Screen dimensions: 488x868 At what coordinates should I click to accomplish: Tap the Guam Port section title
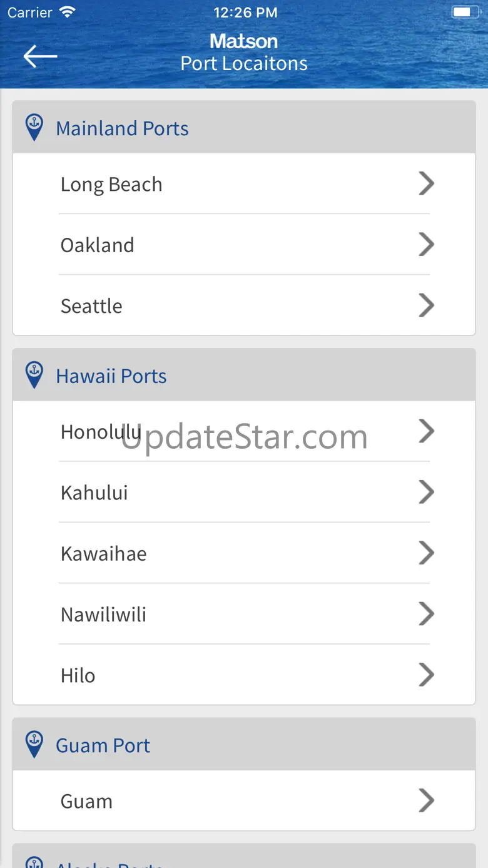point(103,745)
